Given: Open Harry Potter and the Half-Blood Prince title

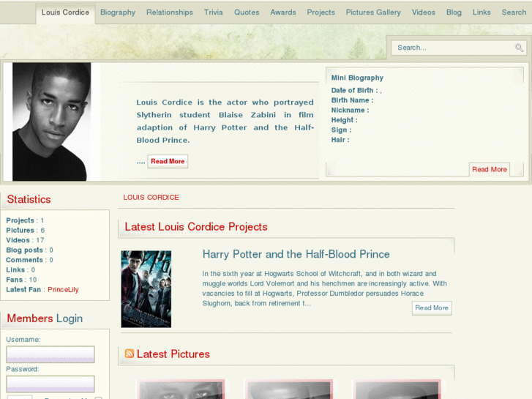Looking at the screenshot, I should click(296, 254).
